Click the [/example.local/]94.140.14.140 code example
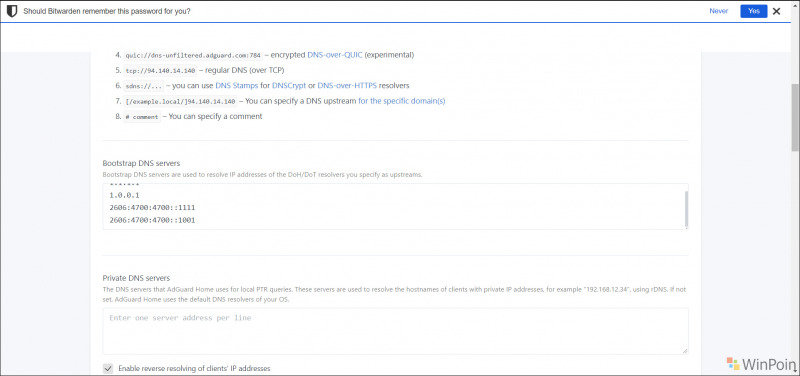Viewport: 800px width, 376px height. pyautogui.click(x=180, y=102)
